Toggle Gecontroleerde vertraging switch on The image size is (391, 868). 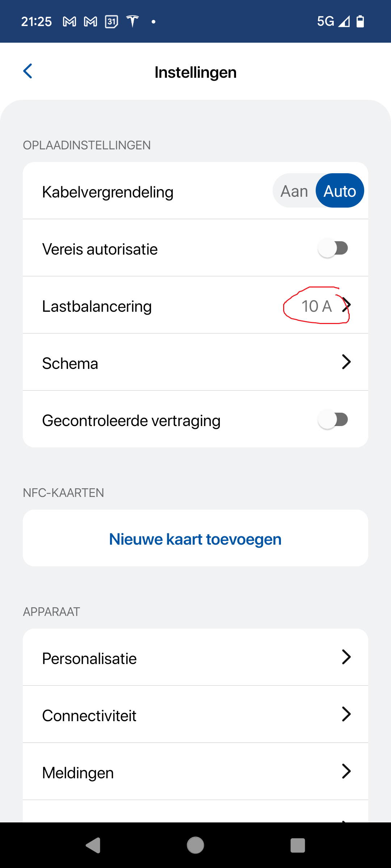tap(333, 420)
